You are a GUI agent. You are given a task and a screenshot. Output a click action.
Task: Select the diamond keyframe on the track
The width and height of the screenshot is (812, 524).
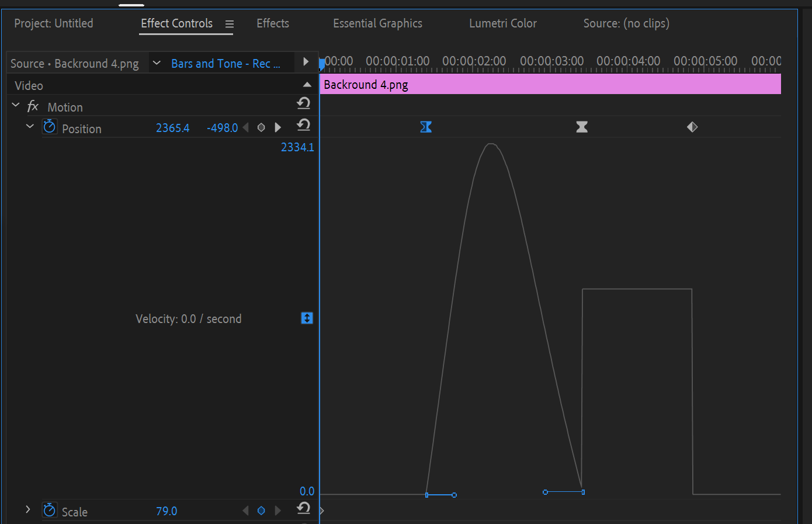pyautogui.click(x=692, y=126)
